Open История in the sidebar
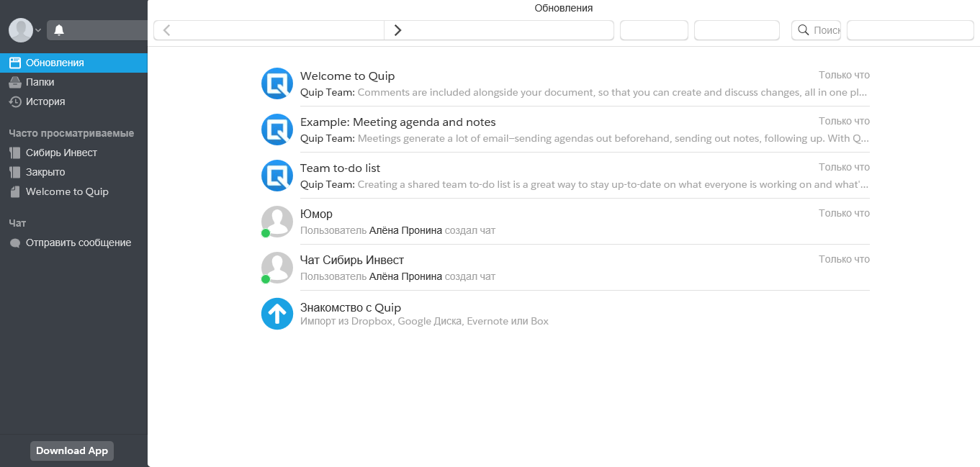 point(73,101)
